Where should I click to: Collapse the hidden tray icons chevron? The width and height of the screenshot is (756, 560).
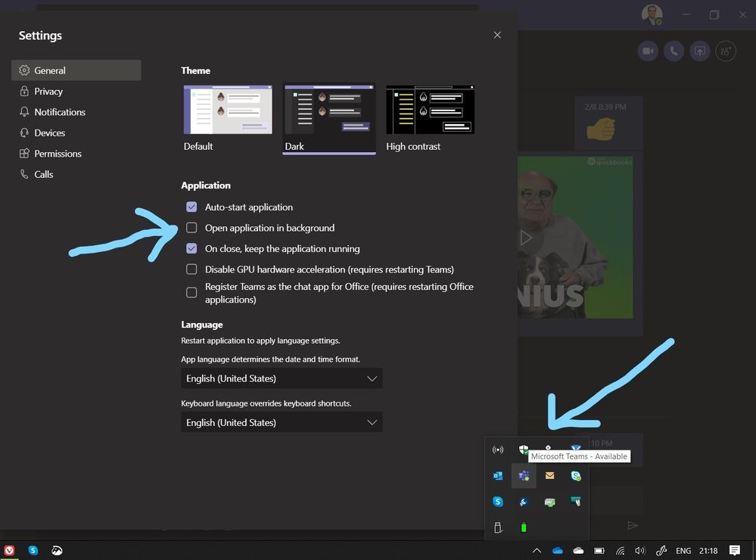537,550
